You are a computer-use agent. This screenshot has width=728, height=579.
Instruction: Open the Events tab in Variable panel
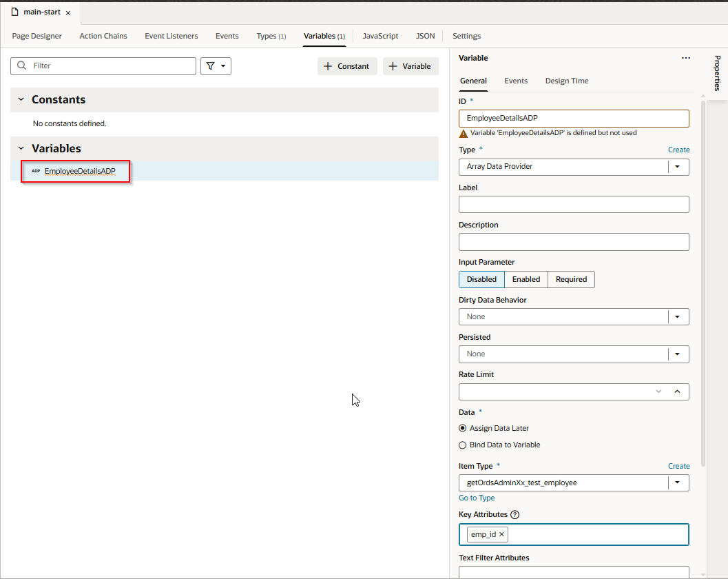click(515, 81)
